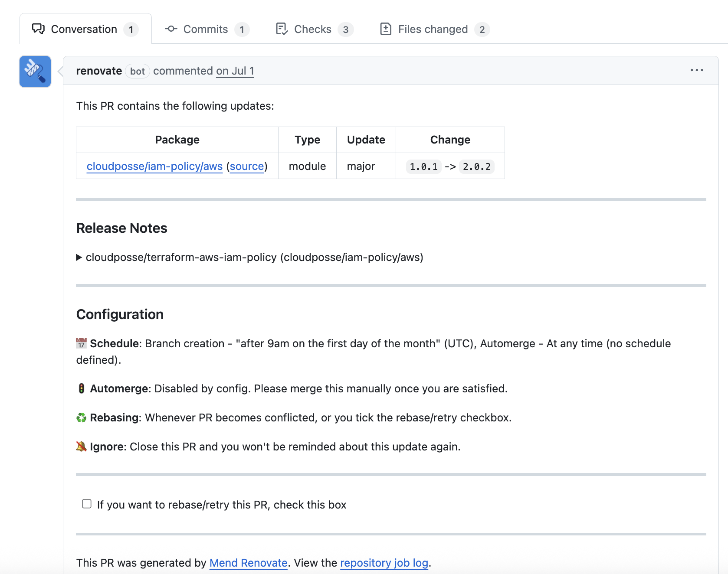
Task: Click the Checks count badge showing 3
Action: tap(345, 29)
